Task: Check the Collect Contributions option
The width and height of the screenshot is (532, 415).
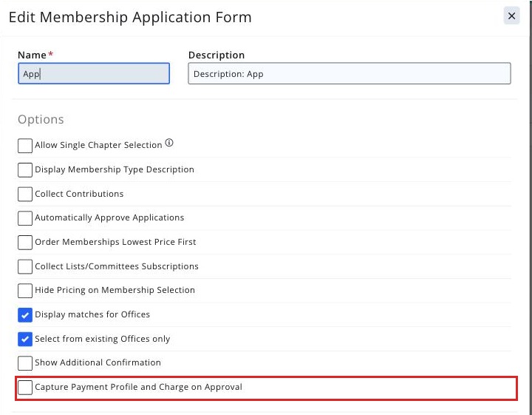Action: (25, 195)
